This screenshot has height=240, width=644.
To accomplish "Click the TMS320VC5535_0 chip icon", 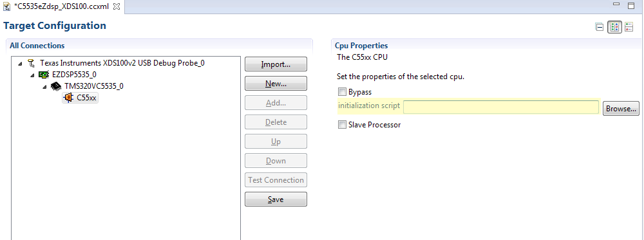I will pyautogui.click(x=56, y=86).
